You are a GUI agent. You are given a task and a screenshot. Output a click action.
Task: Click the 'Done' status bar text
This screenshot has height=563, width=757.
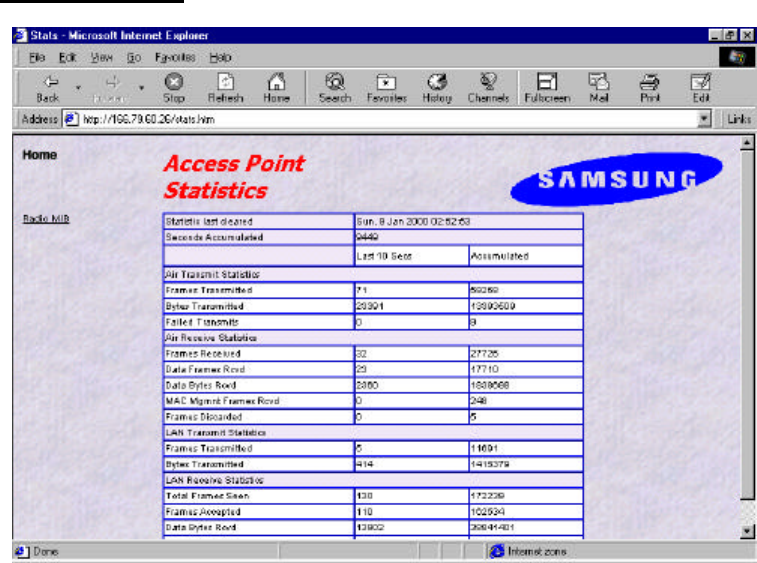(46, 551)
